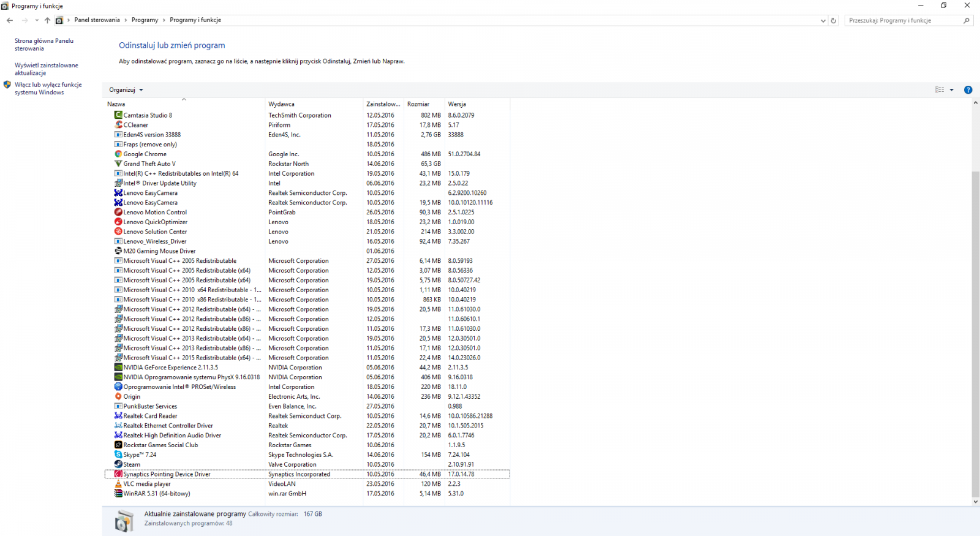Select Fraps (remove only) row

coord(307,145)
